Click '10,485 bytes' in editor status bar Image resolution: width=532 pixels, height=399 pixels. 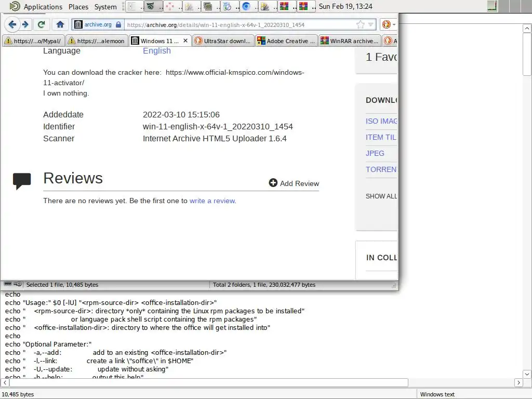click(x=18, y=394)
